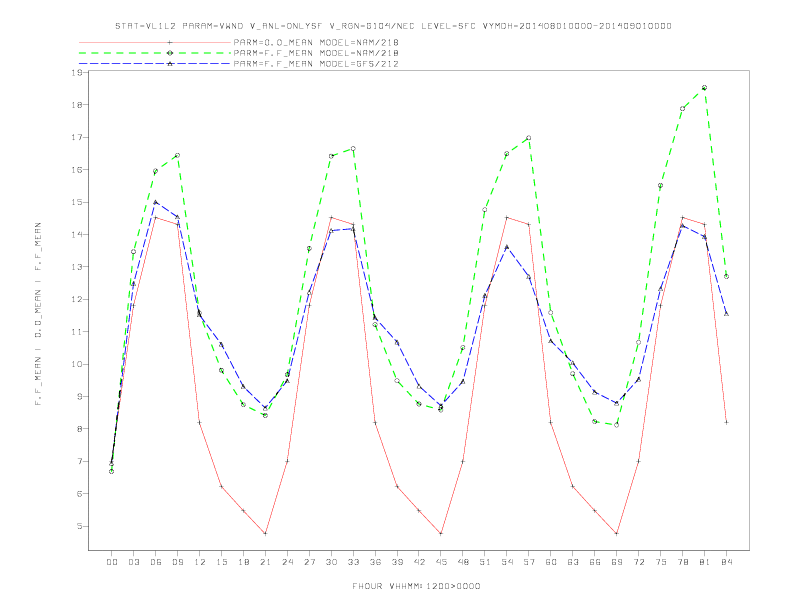Click x-axis tick label 12

click(x=200, y=562)
